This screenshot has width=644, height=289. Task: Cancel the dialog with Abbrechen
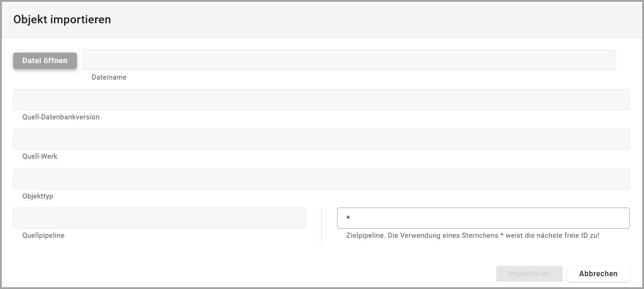point(598,273)
